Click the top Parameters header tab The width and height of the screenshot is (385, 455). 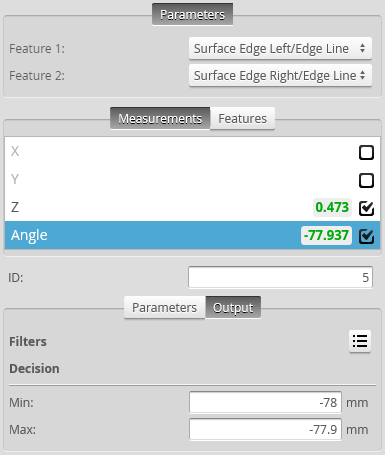tap(192, 14)
